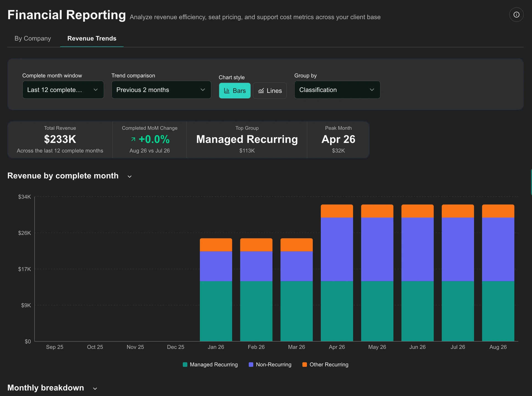
Task: Click the $113K amount under Top Group
Action: (x=247, y=151)
